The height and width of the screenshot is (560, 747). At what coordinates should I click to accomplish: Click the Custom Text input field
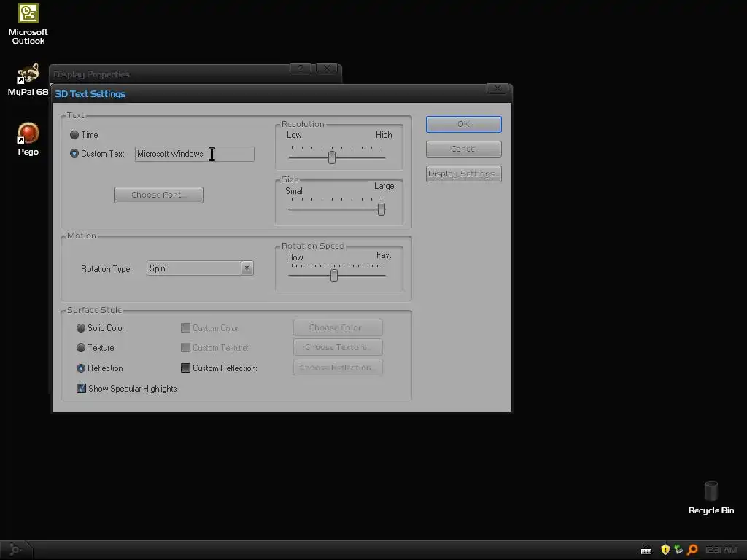coord(194,154)
